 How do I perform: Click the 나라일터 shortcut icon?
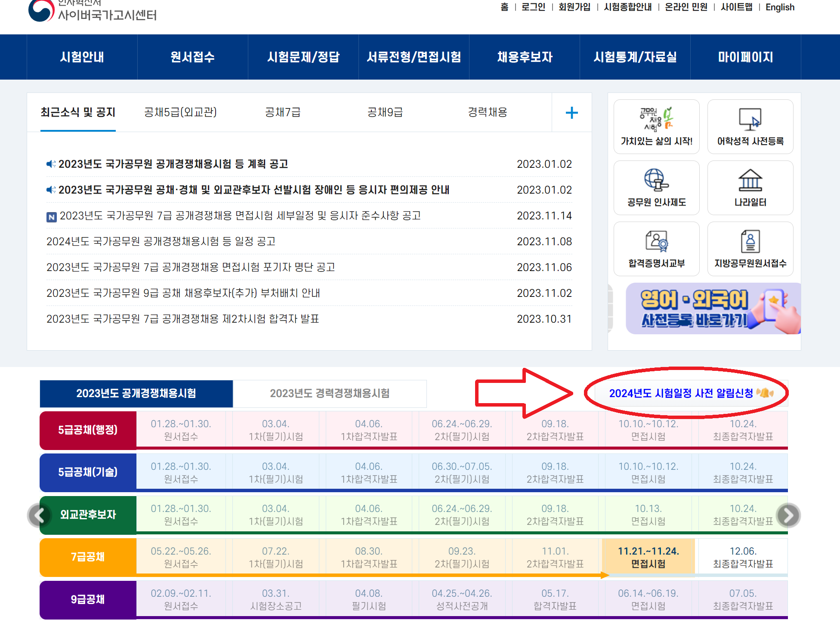[750, 187]
